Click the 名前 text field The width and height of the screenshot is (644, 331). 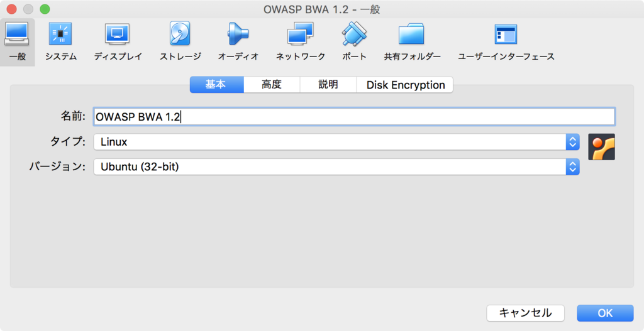click(x=354, y=117)
